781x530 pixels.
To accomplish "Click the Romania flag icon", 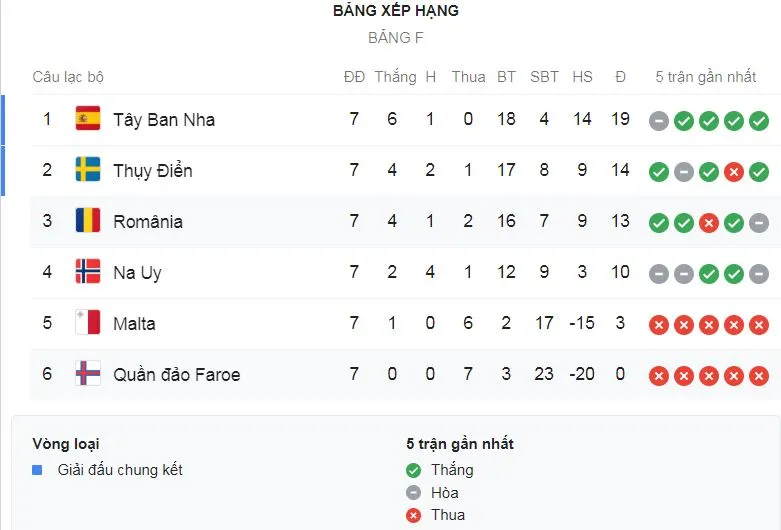I will coord(88,221).
